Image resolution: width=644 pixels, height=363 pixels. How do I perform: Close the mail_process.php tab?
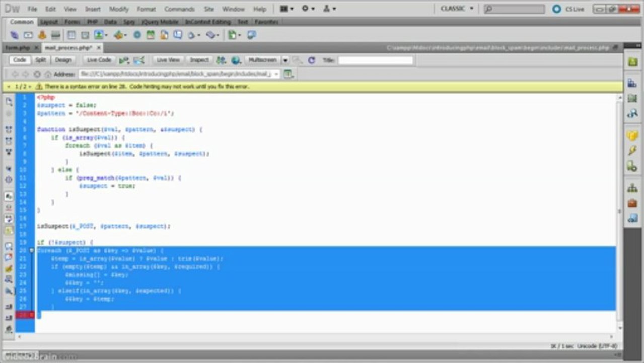(x=99, y=47)
